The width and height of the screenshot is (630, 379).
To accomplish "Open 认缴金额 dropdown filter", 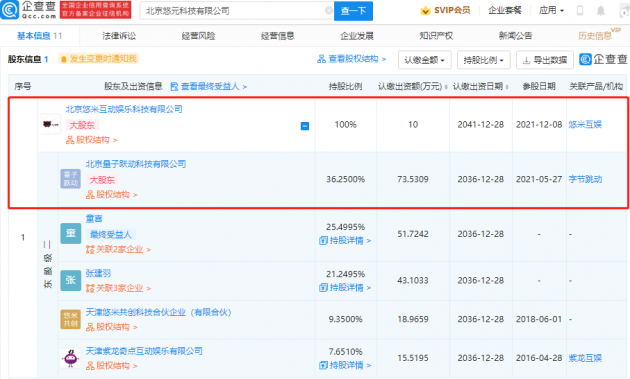I will pyautogui.click(x=425, y=60).
